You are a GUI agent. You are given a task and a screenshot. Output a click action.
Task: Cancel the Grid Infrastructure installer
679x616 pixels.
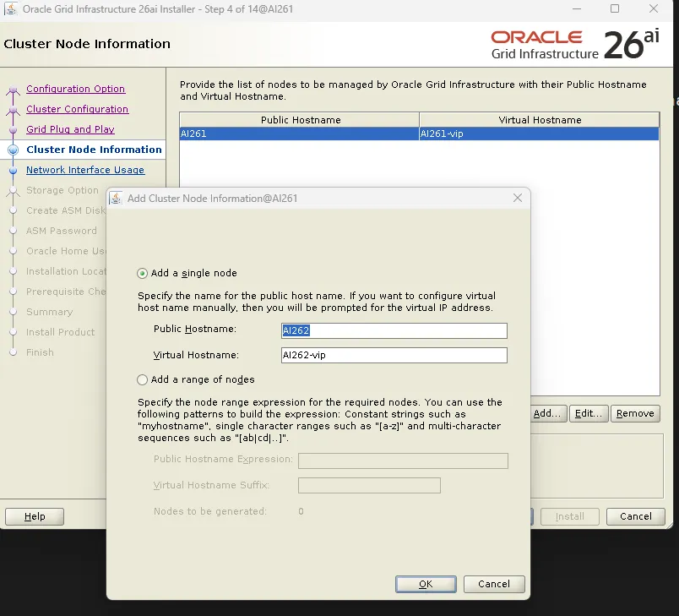tap(635, 517)
